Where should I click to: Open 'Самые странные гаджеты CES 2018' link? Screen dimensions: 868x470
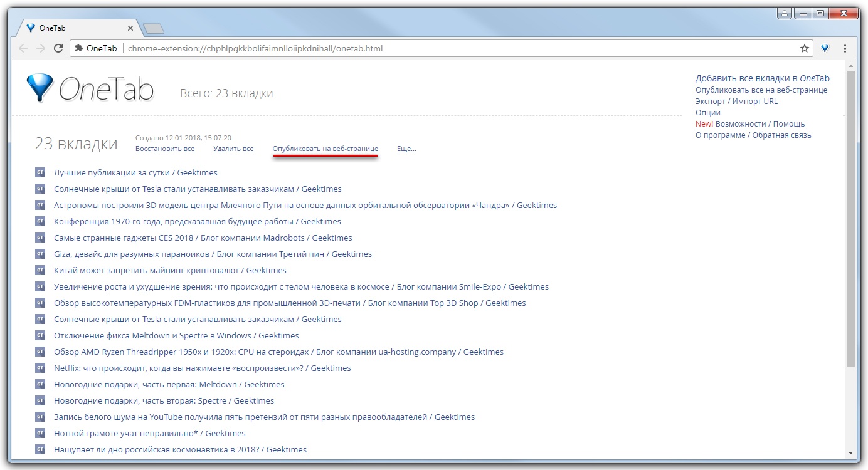pos(203,238)
